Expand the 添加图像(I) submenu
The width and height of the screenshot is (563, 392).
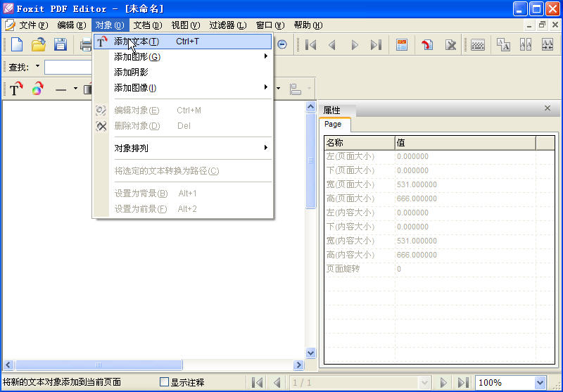(266, 87)
